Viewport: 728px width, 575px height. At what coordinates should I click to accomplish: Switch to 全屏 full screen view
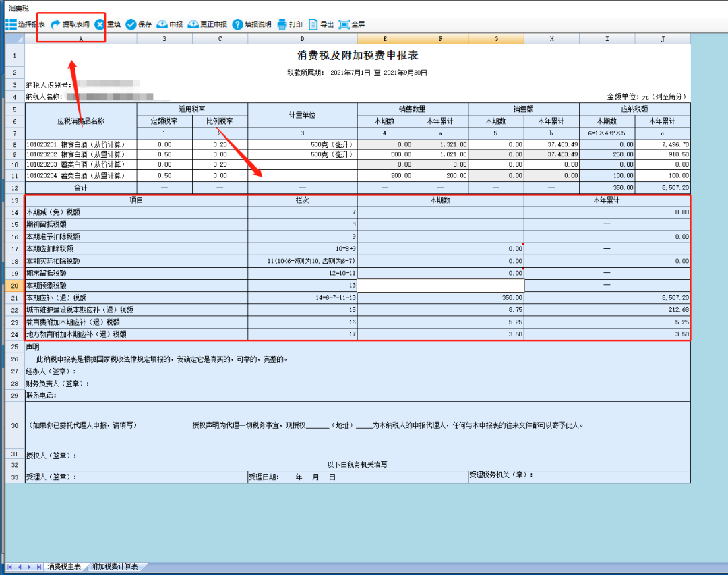pos(352,24)
